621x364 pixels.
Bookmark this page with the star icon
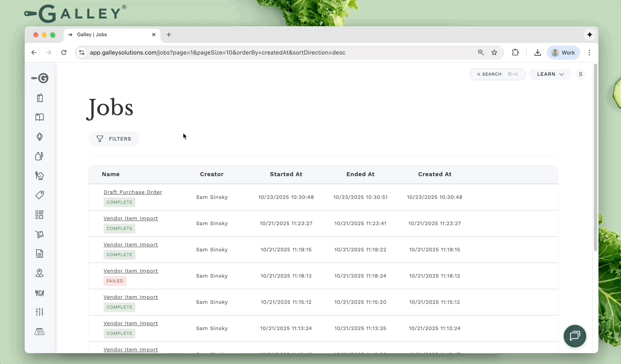click(494, 52)
